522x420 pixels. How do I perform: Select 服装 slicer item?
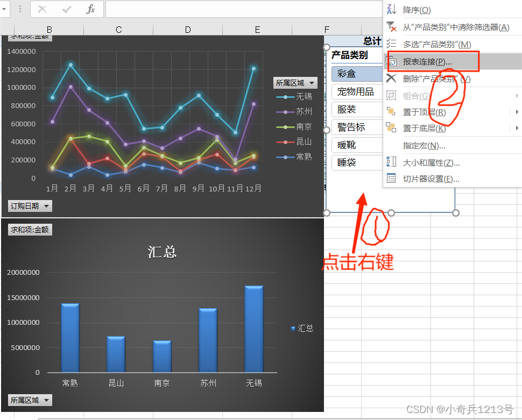coord(357,109)
